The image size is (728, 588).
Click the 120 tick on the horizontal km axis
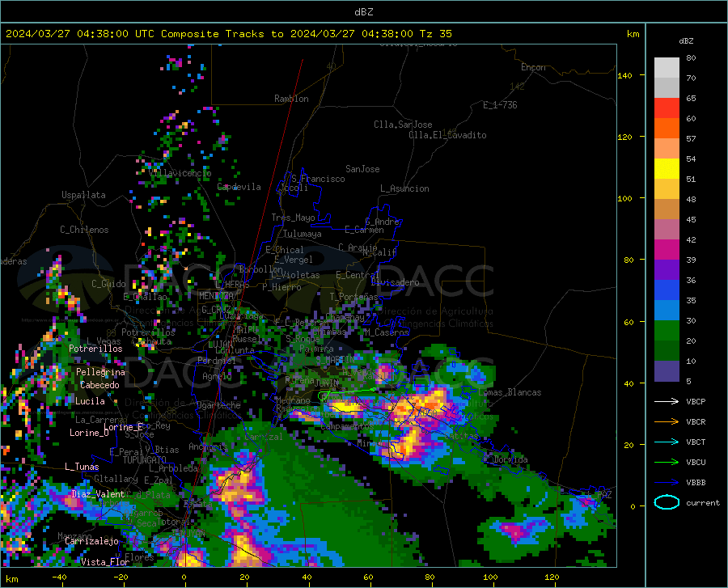click(x=552, y=577)
